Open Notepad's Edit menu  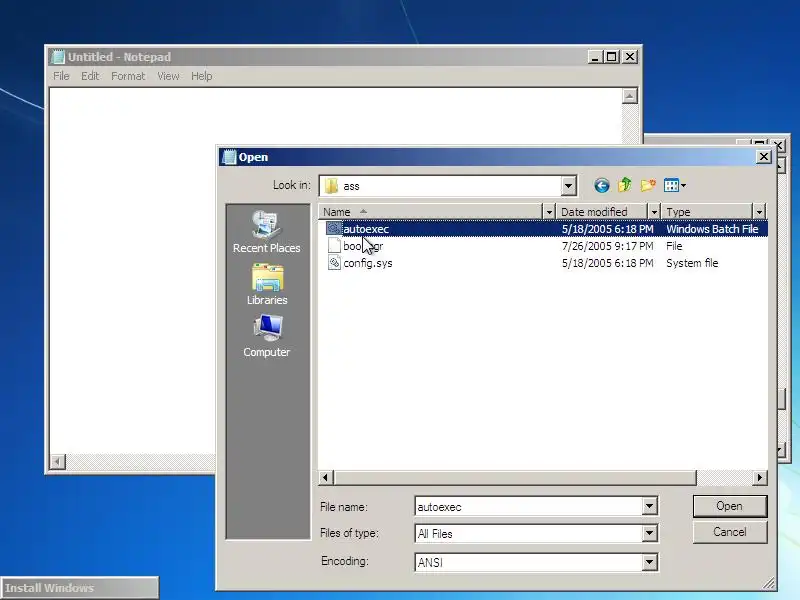point(90,76)
